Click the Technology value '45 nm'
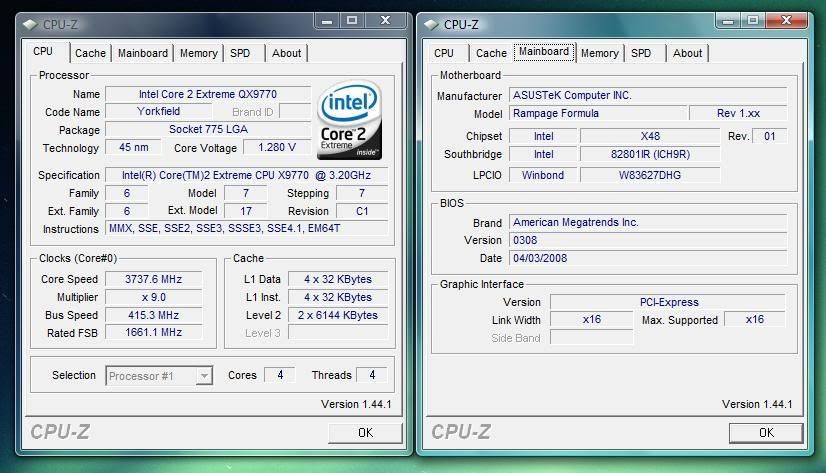 (134, 147)
